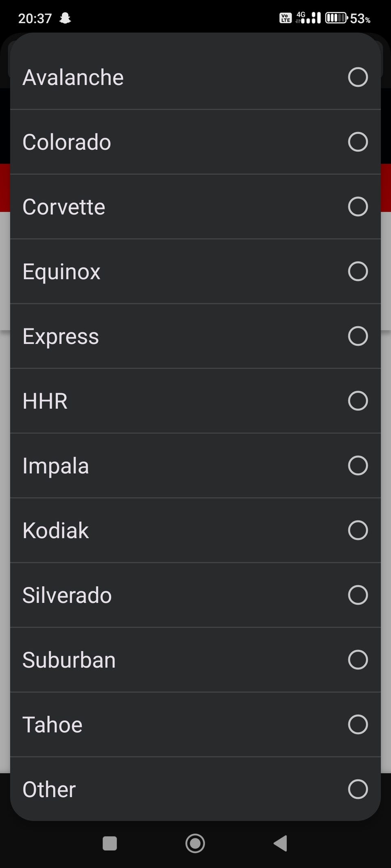391x868 pixels.
Task: Tap the 20:37 clock in status bar
Action: coord(35,18)
